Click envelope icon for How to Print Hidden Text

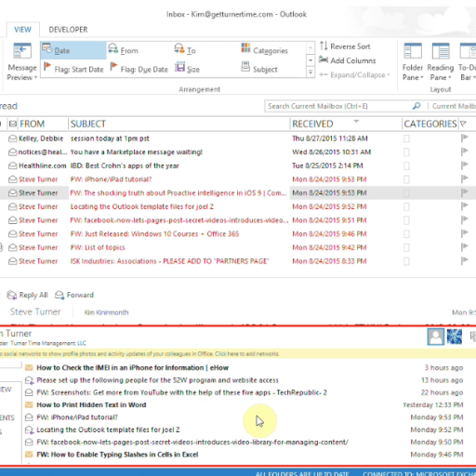[x=29, y=404]
